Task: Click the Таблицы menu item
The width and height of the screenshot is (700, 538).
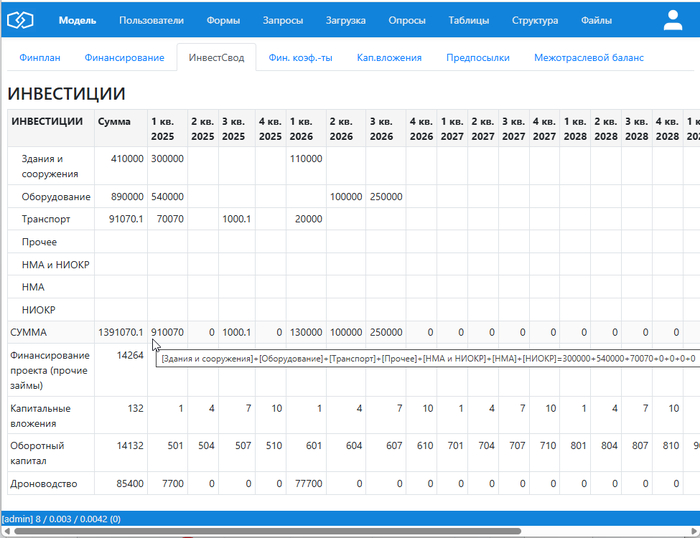Action: tap(469, 20)
